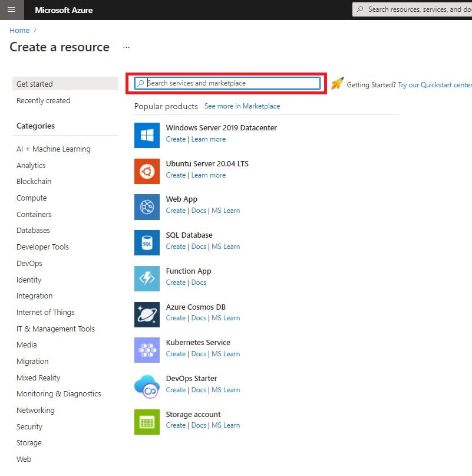This screenshot has width=472, height=476.
Task: Click the Quickstart rocket icon
Action: (337, 83)
